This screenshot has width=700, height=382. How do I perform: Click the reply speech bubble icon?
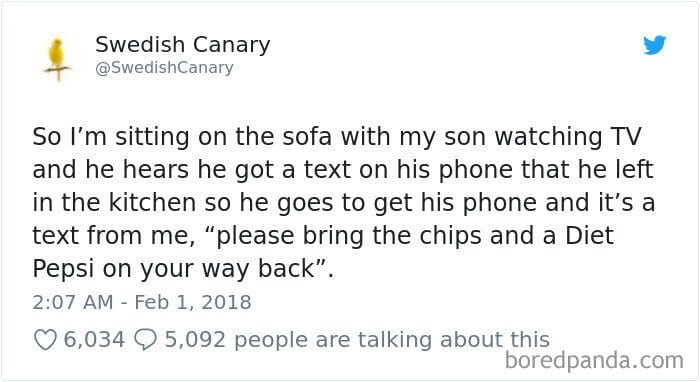[x=145, y=340]
